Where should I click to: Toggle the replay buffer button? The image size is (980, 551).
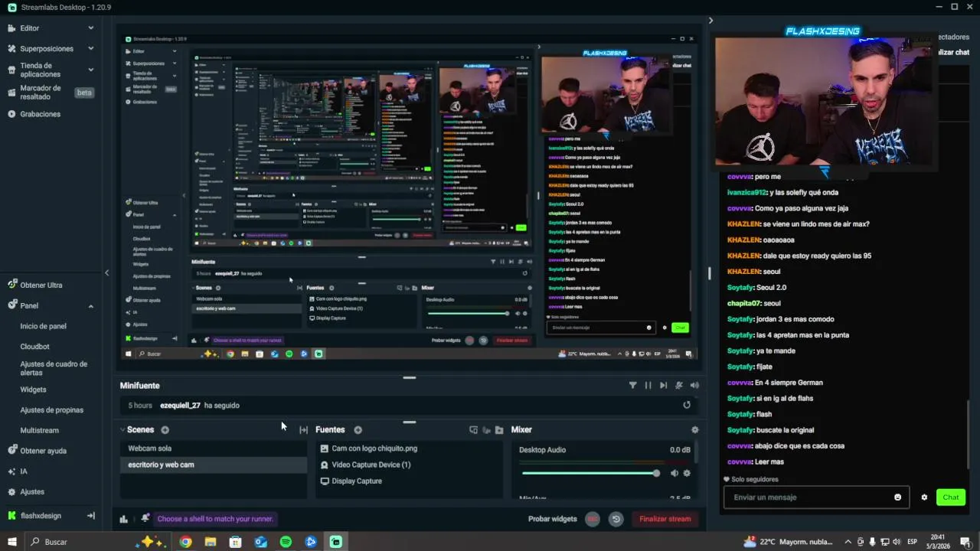(616, 519)
